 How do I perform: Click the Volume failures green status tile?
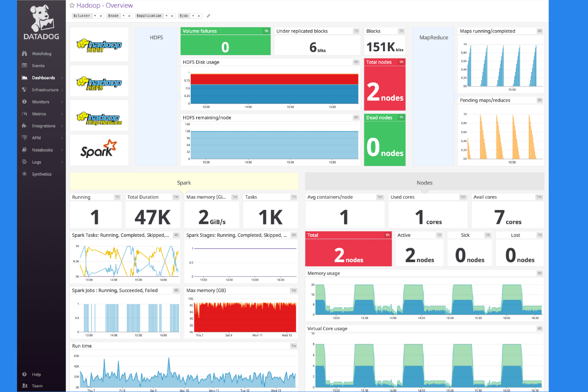pos(225,41)
